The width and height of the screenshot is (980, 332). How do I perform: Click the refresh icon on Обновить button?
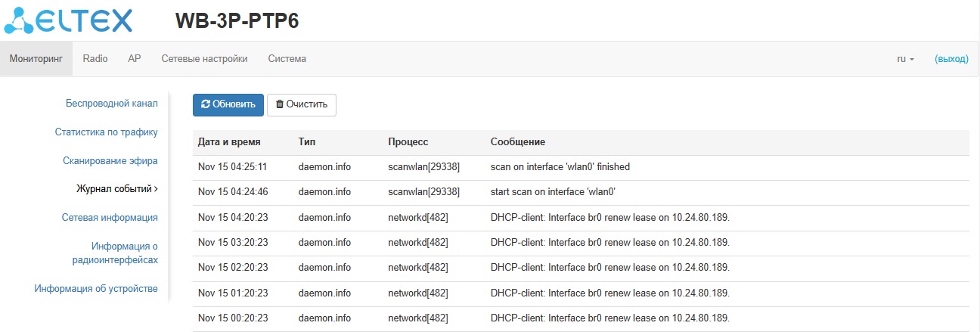click(205, 104)
